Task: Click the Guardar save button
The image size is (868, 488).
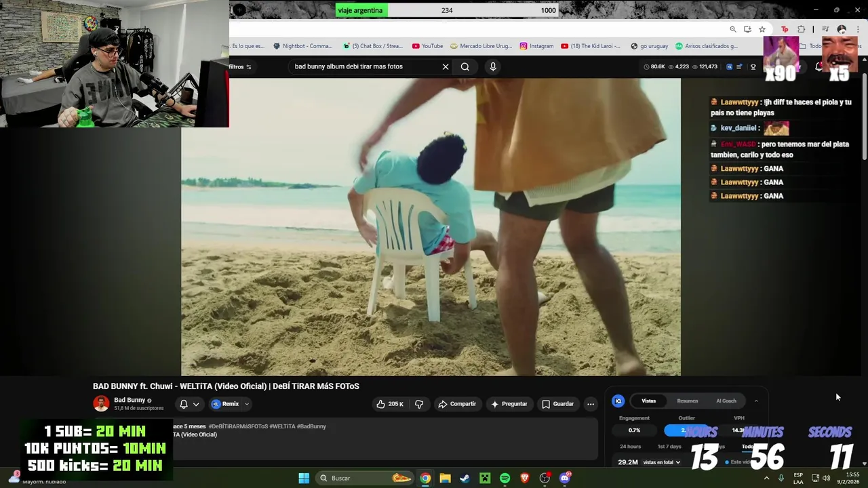Action: 558,404
